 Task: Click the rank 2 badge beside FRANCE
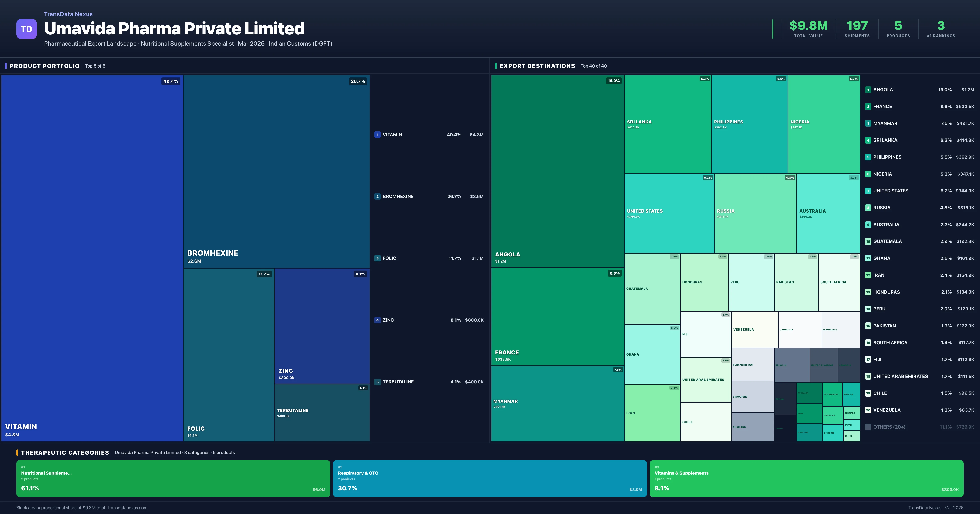click(x=868, y=106)
